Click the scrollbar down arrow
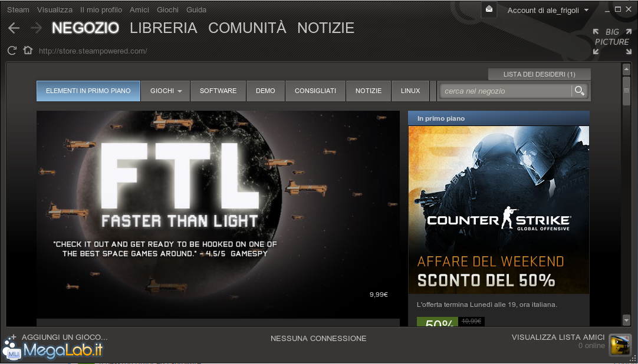 pos(626,320)
